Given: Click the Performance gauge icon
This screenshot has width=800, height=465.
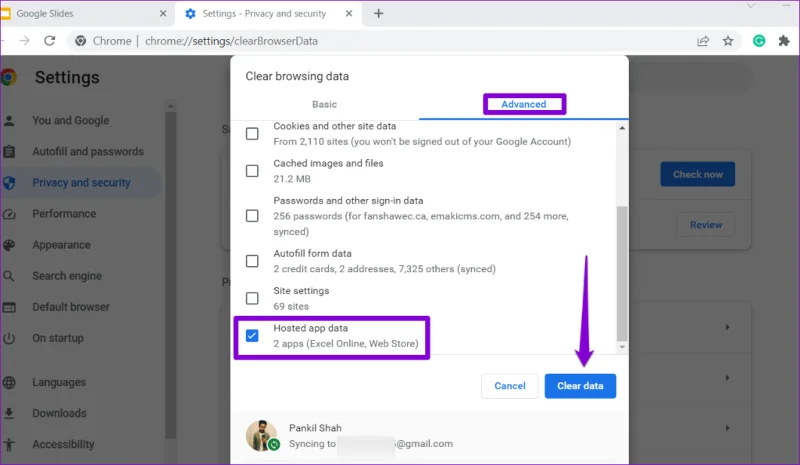Looking at the screenshot, I should 9,214.
